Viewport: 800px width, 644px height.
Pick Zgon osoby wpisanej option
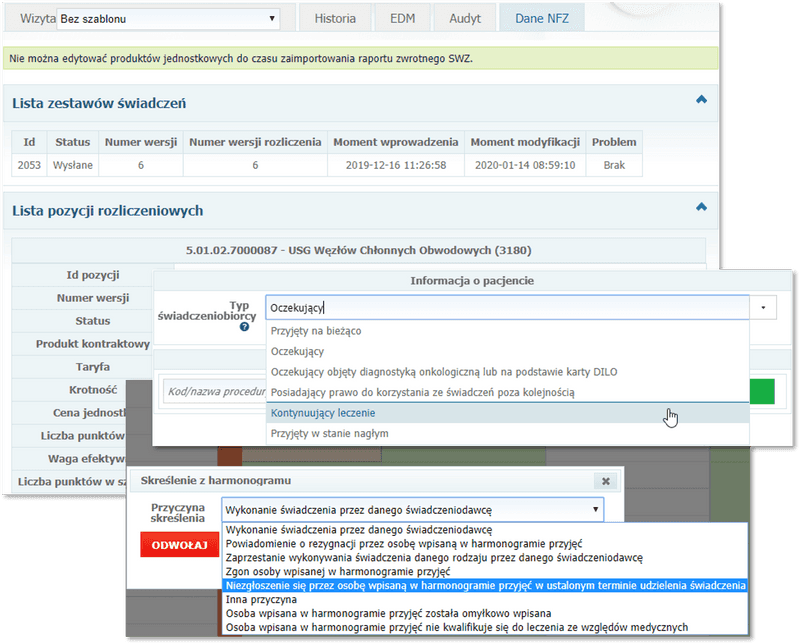click(485, 572)
